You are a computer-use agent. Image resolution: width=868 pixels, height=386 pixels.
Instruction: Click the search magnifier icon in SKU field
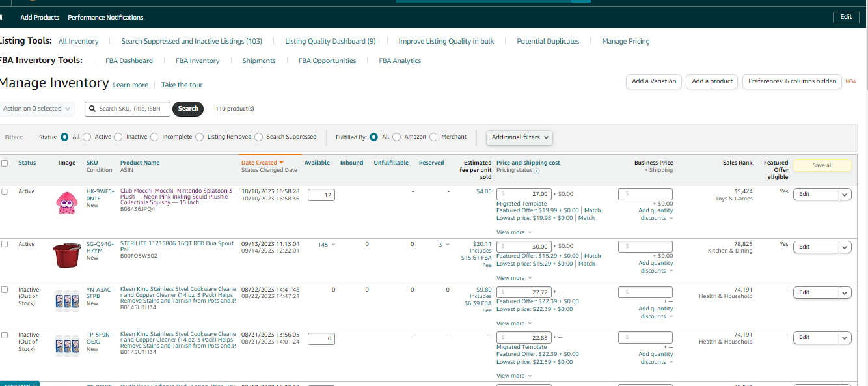point(93,109)
